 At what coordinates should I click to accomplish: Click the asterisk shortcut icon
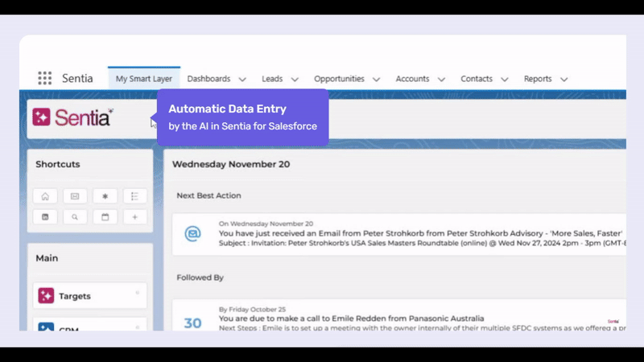[105, 196]
